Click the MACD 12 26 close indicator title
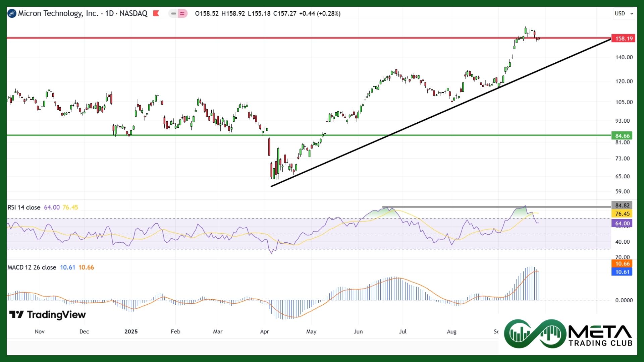Viewport: 644px width, 362px height. coord(32,267)
